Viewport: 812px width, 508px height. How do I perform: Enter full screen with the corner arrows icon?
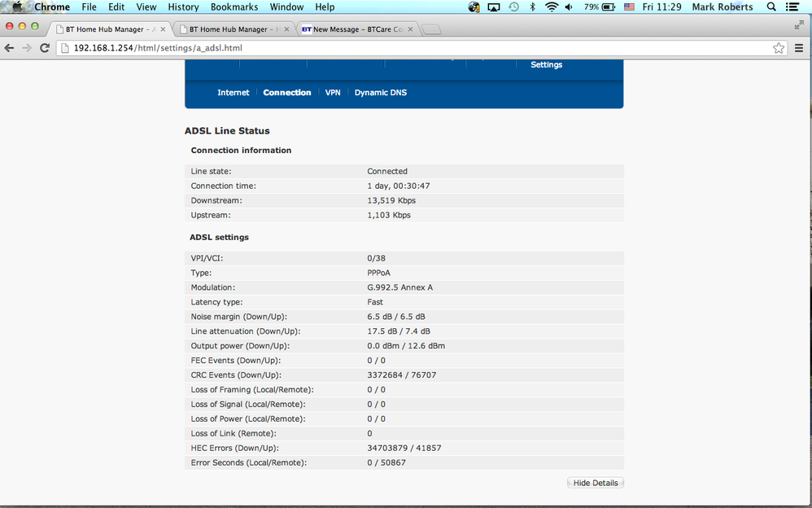pos(799,25)
